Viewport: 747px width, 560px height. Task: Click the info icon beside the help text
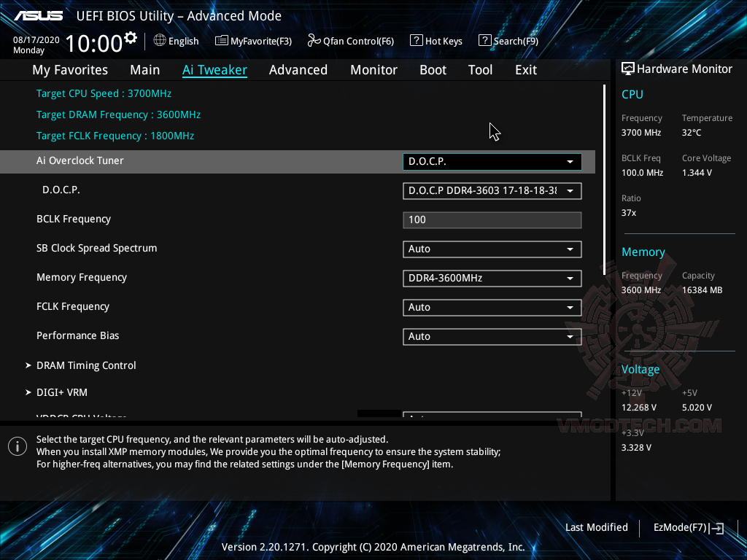coord(17,446)
